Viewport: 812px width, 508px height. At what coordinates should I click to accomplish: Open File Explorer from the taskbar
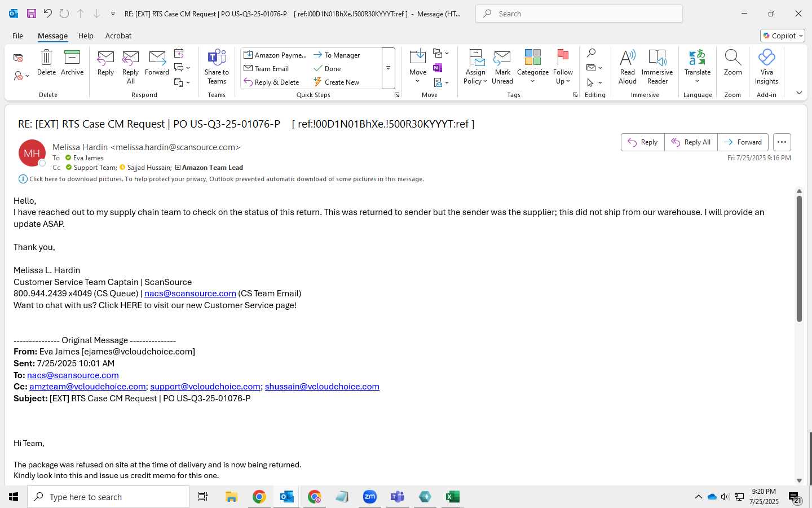coord(231,497)
